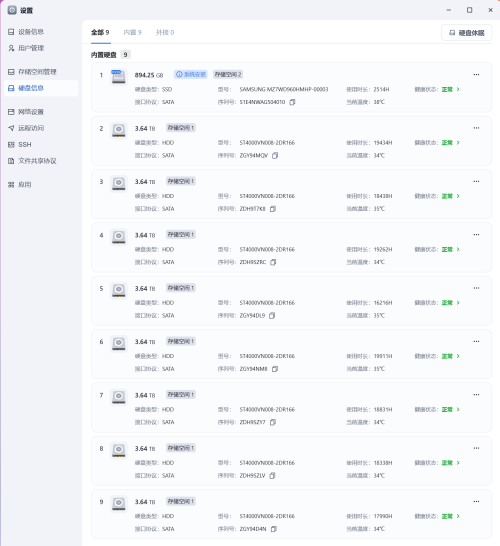Switch to the 外接 0 tab
This screenshot has width=500, height=546.
[165, 32]
